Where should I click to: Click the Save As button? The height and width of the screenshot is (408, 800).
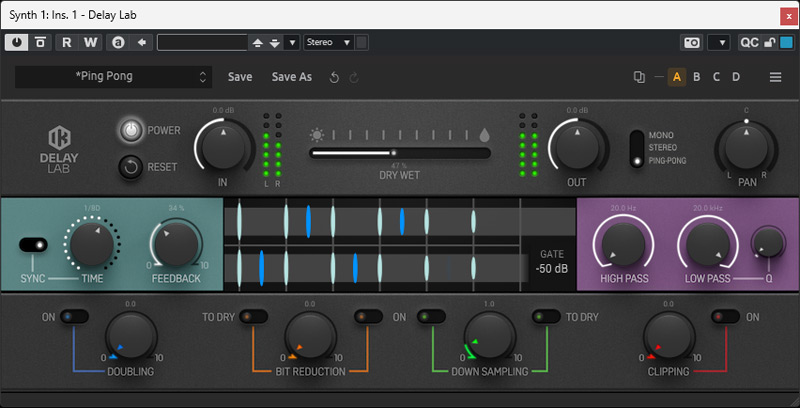pos(292,77)
